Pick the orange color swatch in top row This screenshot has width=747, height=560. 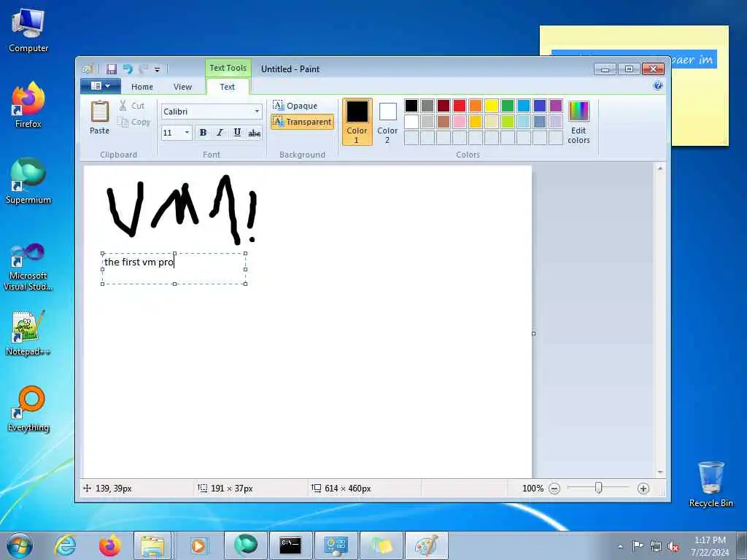pos(476,105)
